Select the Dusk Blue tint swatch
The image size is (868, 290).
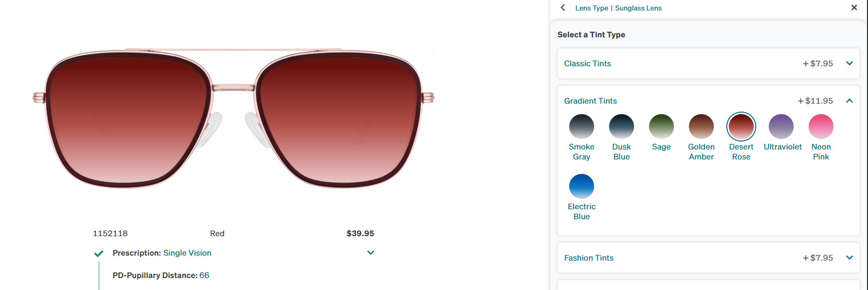(x=622, y=127)
